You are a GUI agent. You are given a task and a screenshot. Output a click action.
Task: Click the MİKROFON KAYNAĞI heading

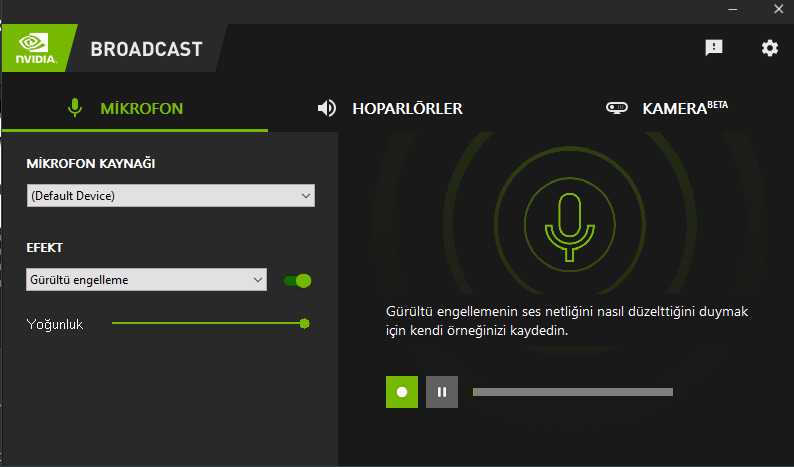pyautogui.click(x=91, y=164)
